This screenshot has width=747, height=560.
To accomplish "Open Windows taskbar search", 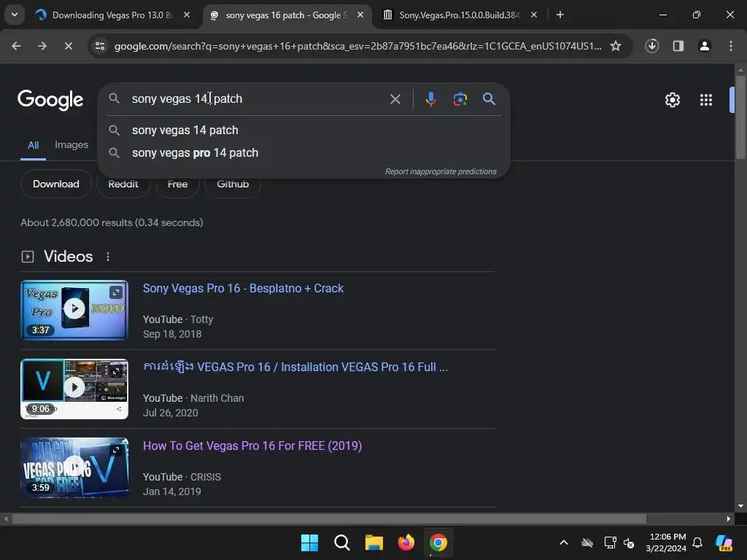I will (x=341, y=542).
